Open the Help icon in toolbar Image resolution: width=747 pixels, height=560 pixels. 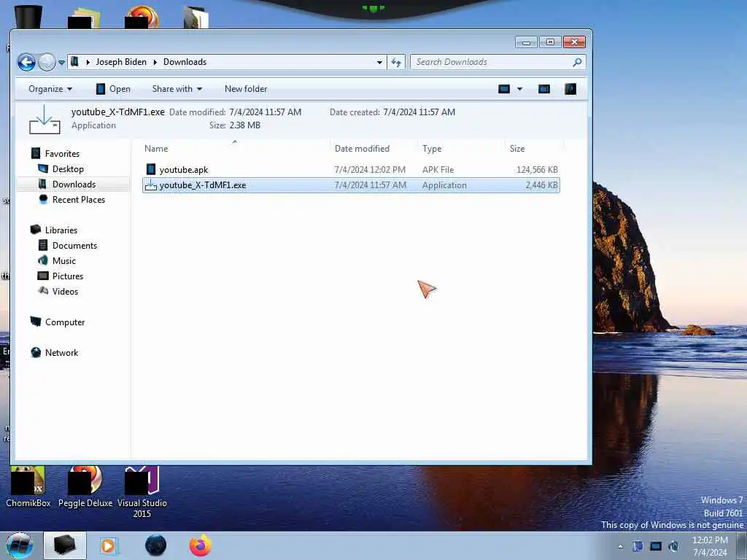tap(570, 89)
